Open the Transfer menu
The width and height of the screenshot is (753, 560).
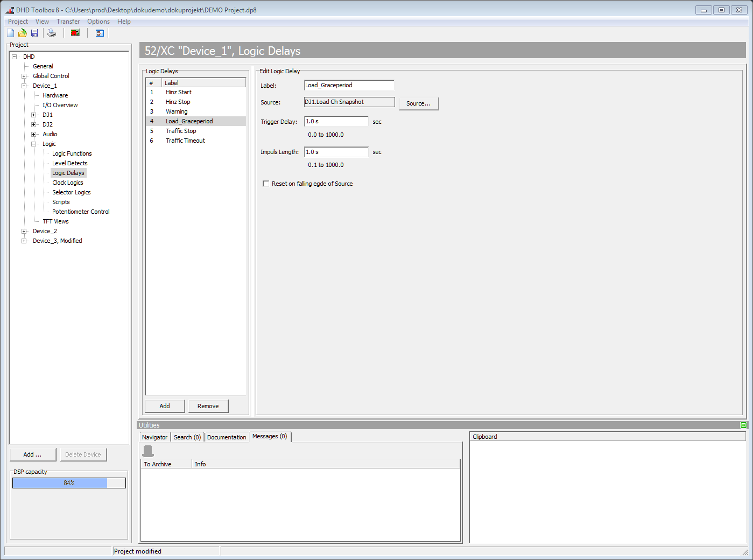(x=68, y=22)
